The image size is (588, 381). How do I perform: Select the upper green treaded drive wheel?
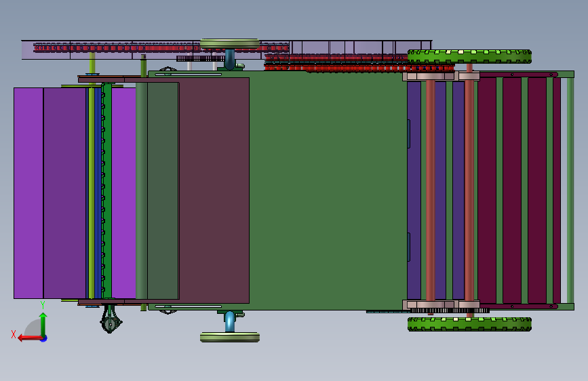coord(469,57)
